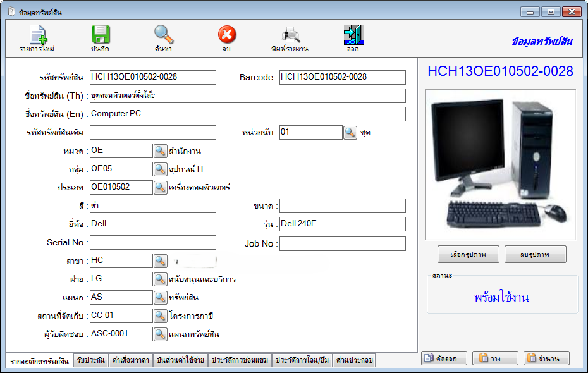Open the ส่วนประกอบ tab

[x=354, y=360]
